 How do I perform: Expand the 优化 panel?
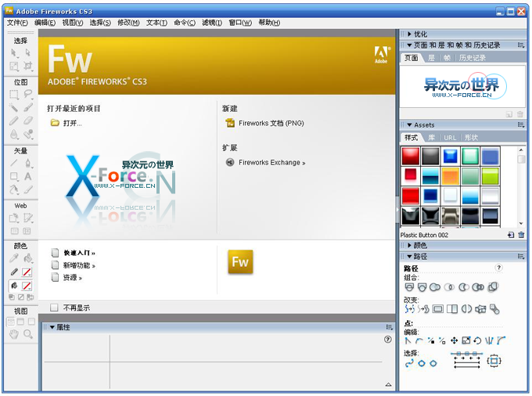pos(409,34)
